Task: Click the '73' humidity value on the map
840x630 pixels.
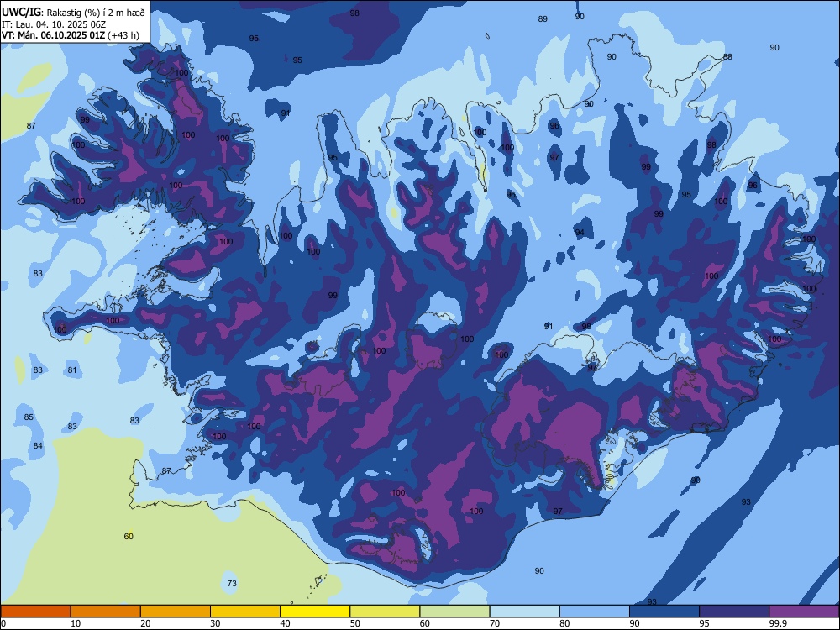Action: (232, 584)
